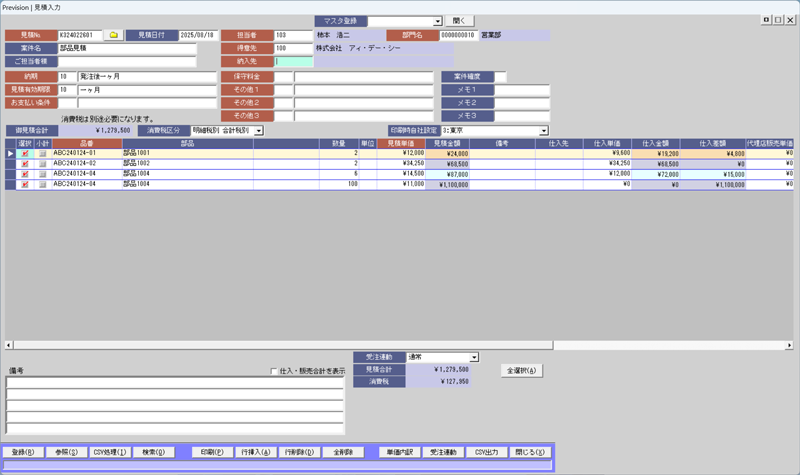Click the 小計 icon in the ABC240124-01 row
Viewport: 800px width, 475px height.
(x=42, y=153)
